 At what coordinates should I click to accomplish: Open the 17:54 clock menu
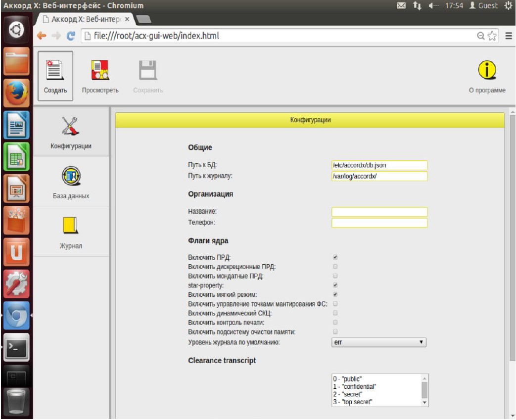pyautogui.click(x=454, y=5)
